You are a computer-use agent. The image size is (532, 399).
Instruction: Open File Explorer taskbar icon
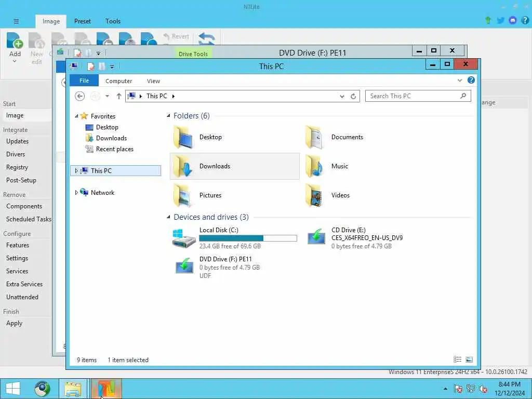point(73,389)
